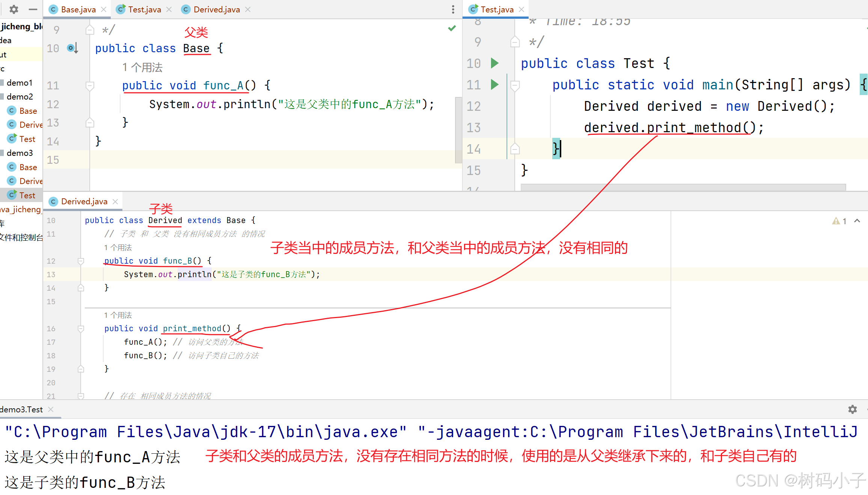Collapse the print_method fold marker
868x495 pixels.
click(x=81, y=329)
